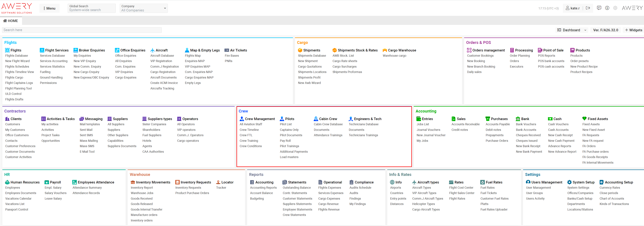Click the Bank building icon in Accounting
The height and width of the screenshot is (226, 644).
coord(518,119)
